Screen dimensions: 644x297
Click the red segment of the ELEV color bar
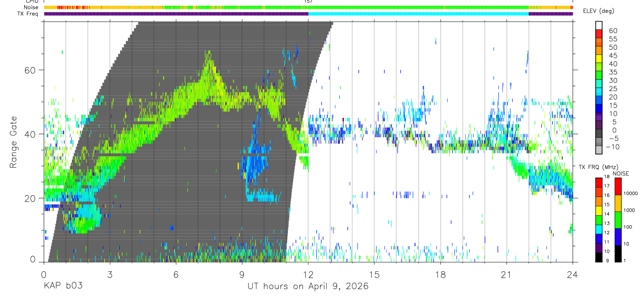599,34
